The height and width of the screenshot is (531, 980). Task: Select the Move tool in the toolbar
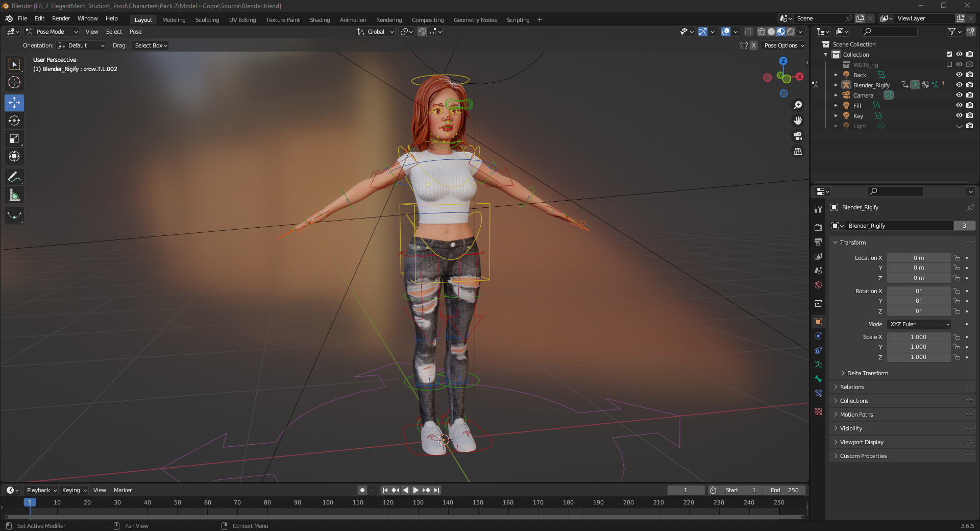[x=14, y=103]
